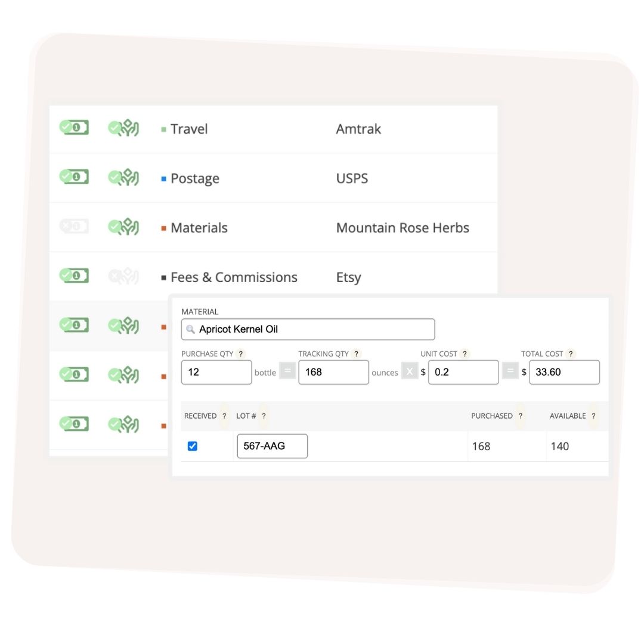Click the Total Cost field showing 33.60
Image resolution: width=644 pixels, height=644 pixels.
point(564,371)
